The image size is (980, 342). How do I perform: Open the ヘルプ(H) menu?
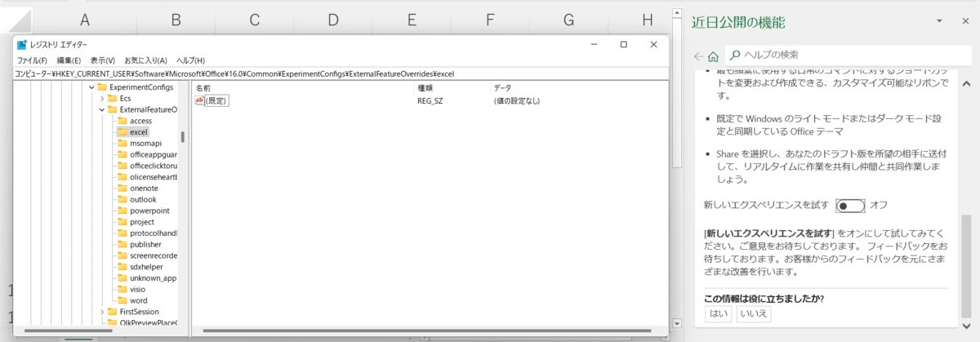pos(190,60)
